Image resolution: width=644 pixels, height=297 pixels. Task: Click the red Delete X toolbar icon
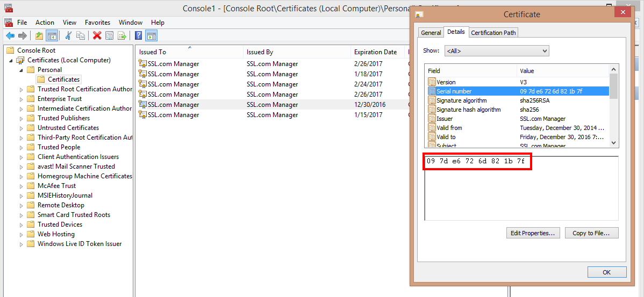pos(97,35)
